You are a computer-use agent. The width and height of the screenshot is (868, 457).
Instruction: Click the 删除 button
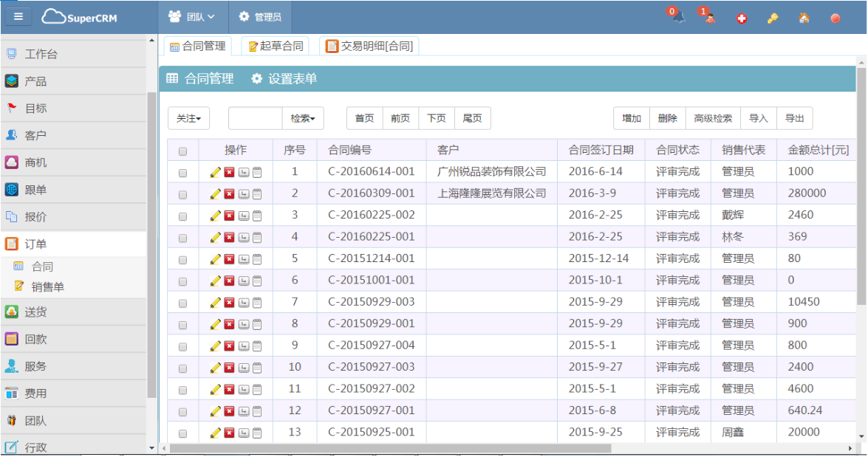click(668, 118)
